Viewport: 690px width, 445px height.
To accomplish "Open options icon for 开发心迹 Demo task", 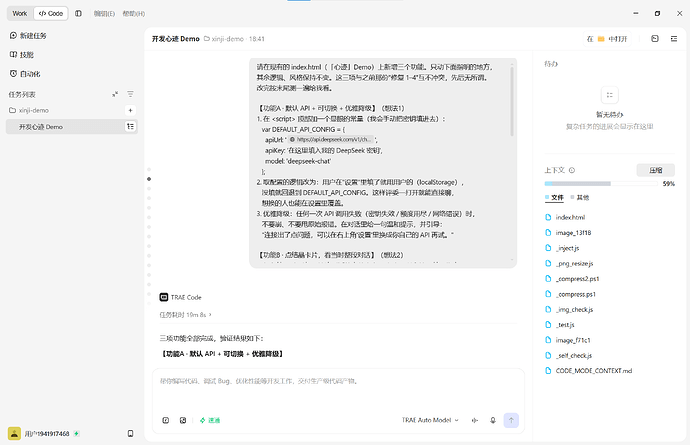I will tap(130, 127).
